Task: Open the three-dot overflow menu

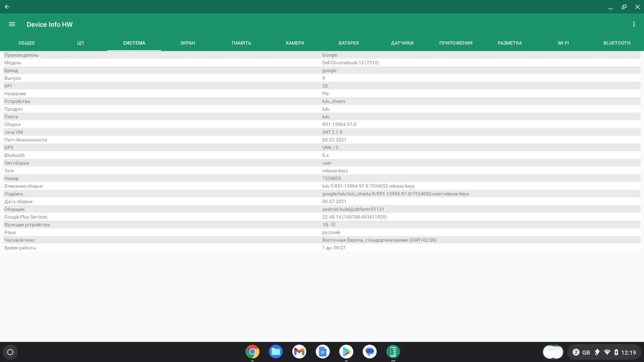Action: [634, 24]
